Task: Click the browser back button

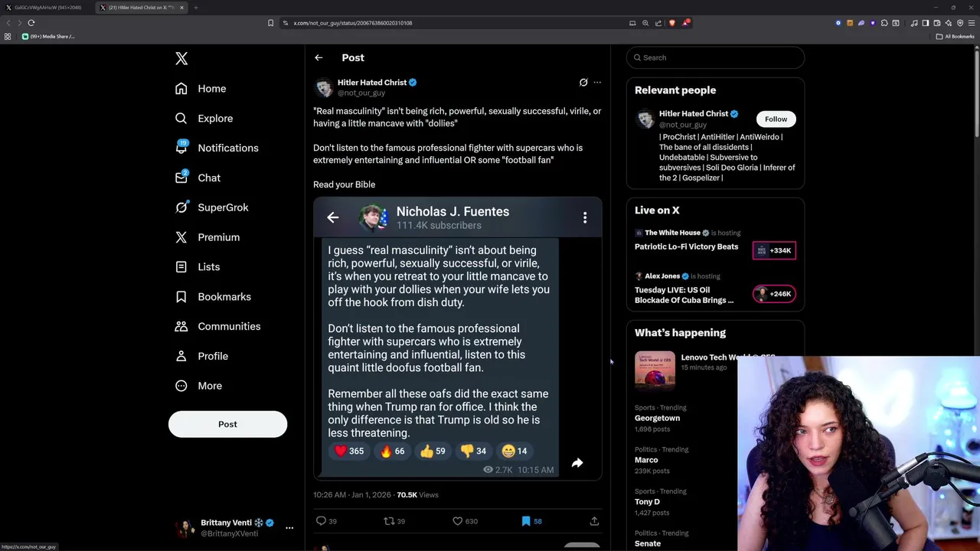Action: coord(8,23)
